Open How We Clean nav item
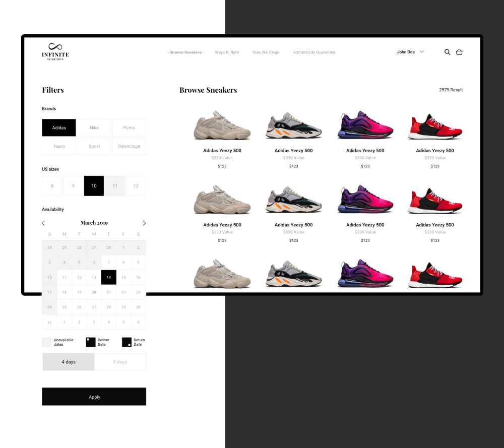 266,52
